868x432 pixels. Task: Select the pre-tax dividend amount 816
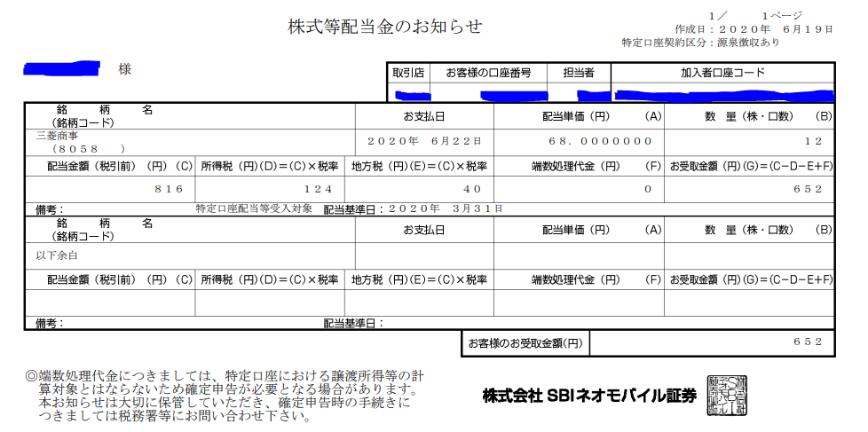pyautogui.click(x=169, y=189)
